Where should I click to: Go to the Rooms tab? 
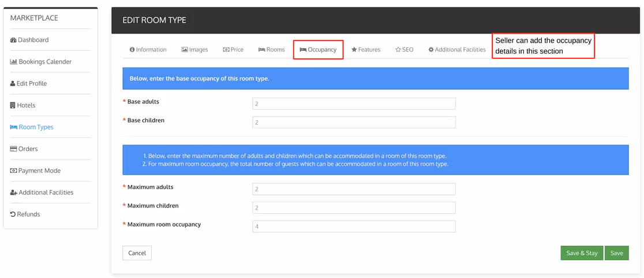[271, 50]
